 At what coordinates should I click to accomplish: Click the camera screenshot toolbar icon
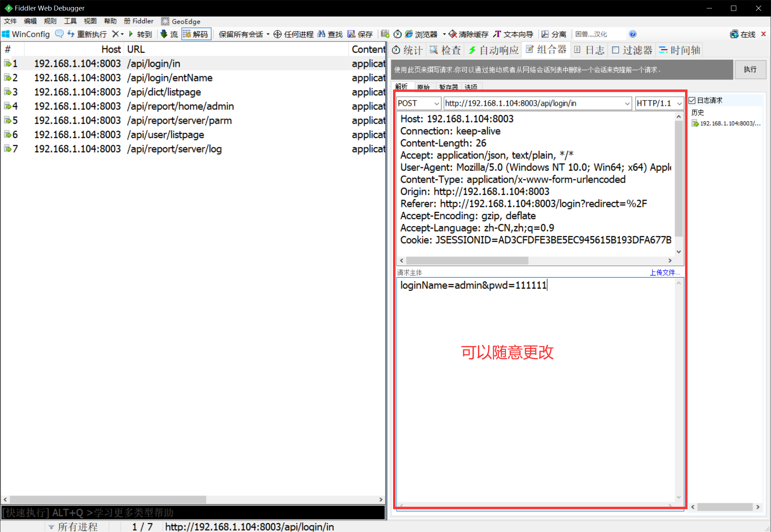[x=385, y=34]
